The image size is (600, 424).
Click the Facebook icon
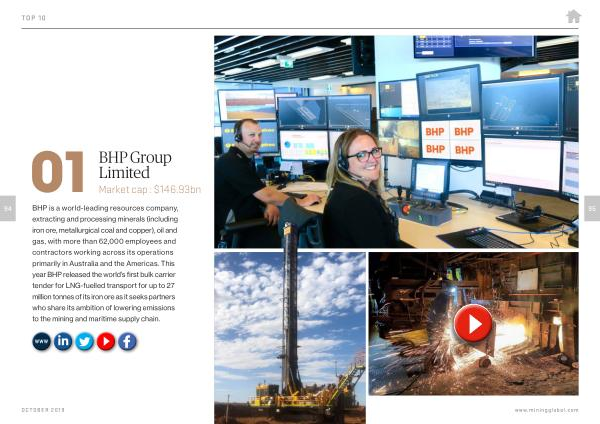[127, 341]
